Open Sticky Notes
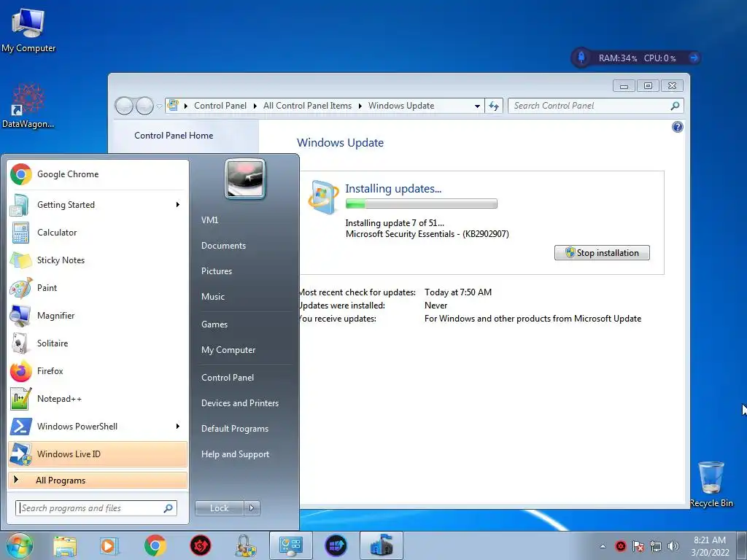Viewport: 747px width, 560px height. pyautogui.click(x=98, y=260)
